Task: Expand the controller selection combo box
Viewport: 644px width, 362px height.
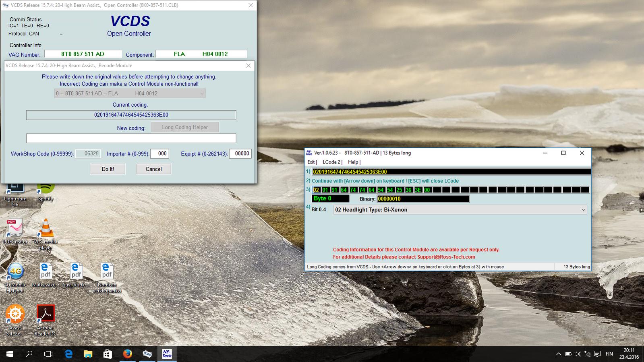Action: pyautogui.click(x=130, y=93)
